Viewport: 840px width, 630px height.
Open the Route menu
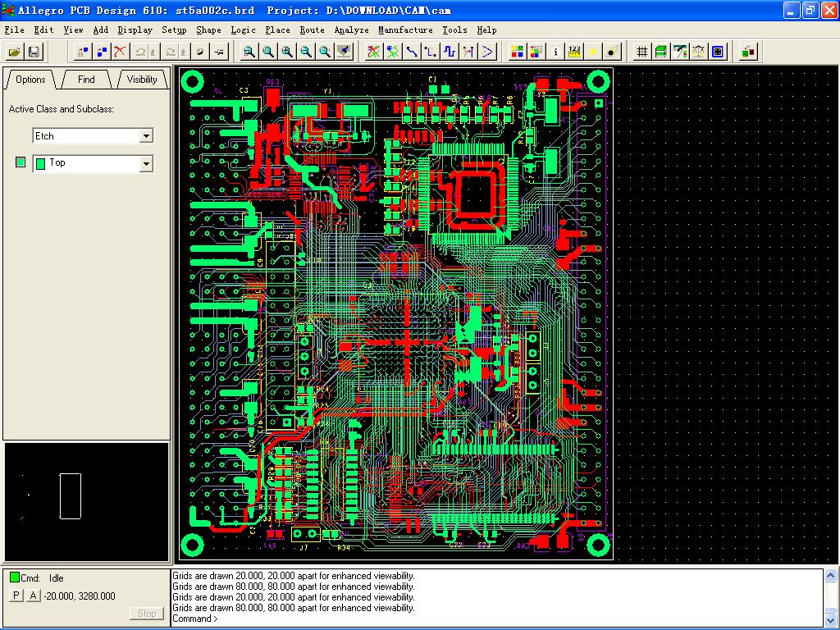(x=312, y=30)
